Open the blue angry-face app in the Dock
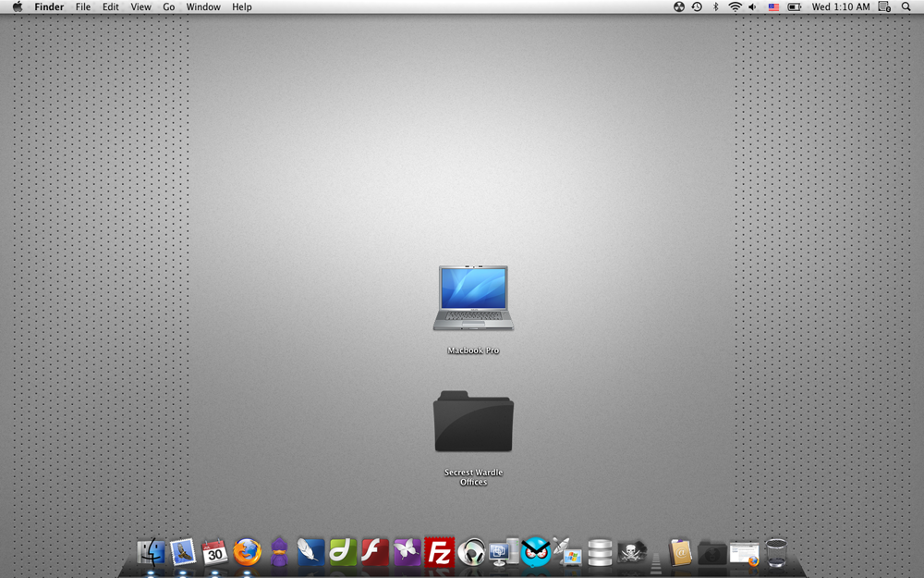924x578 pixels. click(x=534, y=553)
